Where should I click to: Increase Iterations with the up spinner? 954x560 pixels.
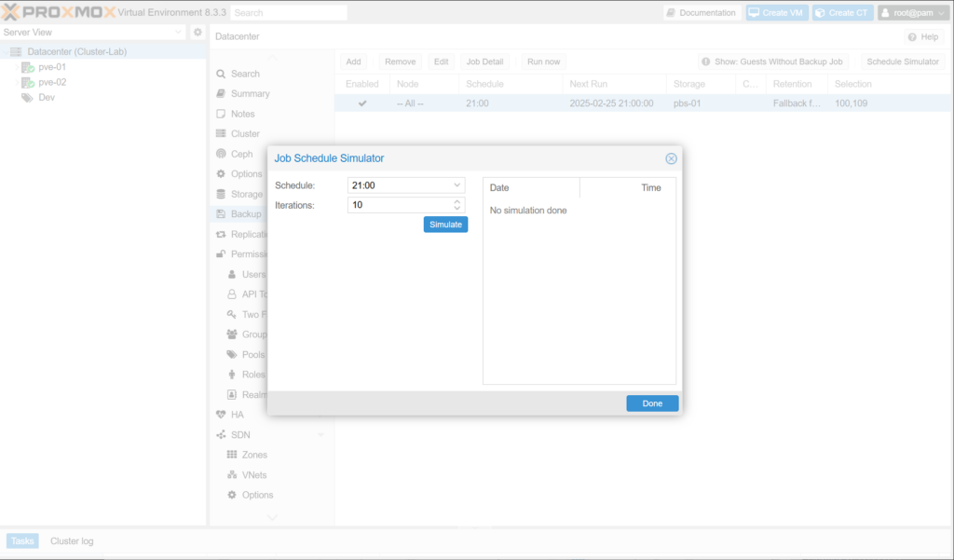coord(457,200)
